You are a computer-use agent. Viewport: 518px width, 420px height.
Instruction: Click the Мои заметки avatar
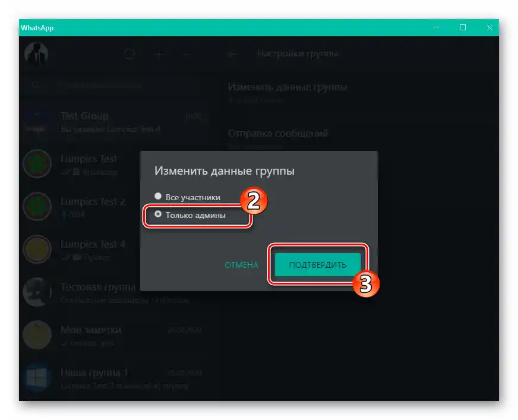pyautogui.click(x=37, y=334)
